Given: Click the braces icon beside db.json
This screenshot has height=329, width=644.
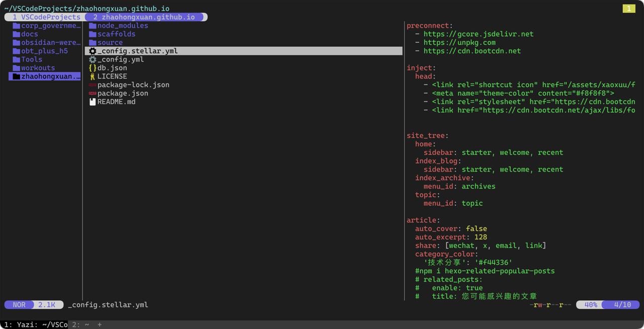Looking at the screenshot, I should tap(93, 68).
